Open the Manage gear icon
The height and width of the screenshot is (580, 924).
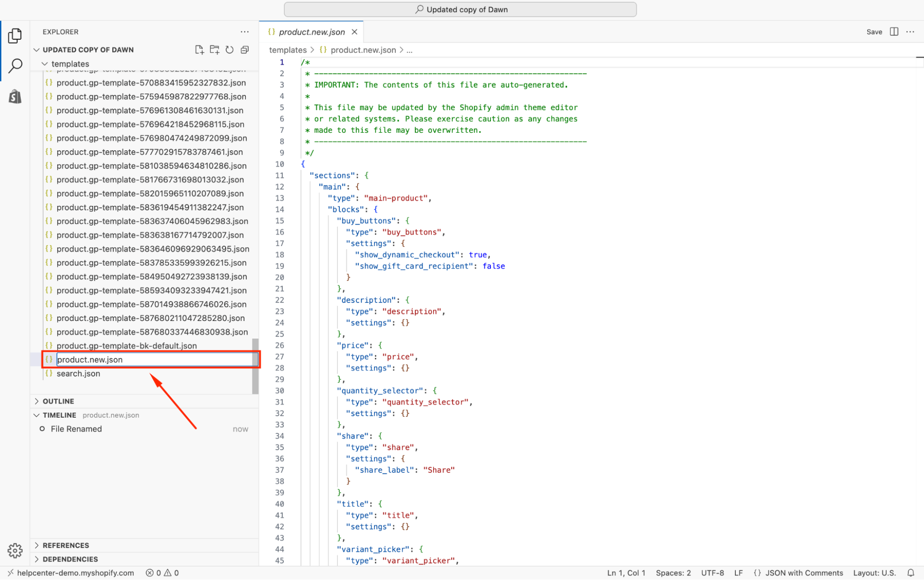click(x=15, y=550)
